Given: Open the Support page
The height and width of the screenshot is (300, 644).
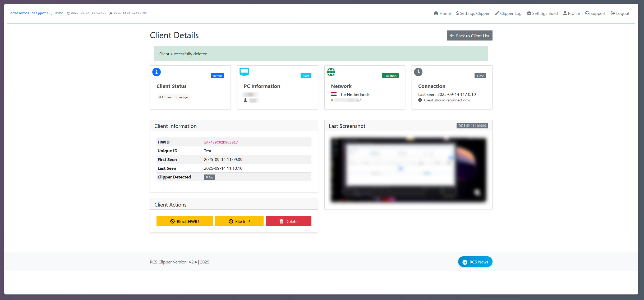Looking at the screenshot, I should [x=595, y=13].
